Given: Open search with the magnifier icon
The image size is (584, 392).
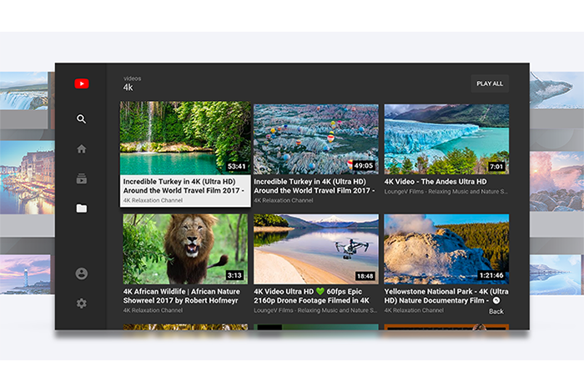Looking at the screenshot, I should (81, 119).
